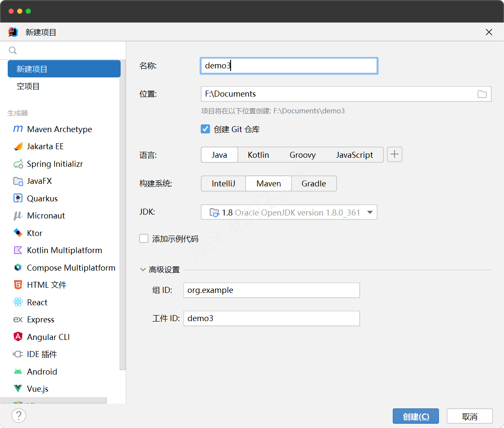Click the 生成器 section heading
The height and width of the screenshot is (428, 504).
pyautogui.click(x=18, y=113)
